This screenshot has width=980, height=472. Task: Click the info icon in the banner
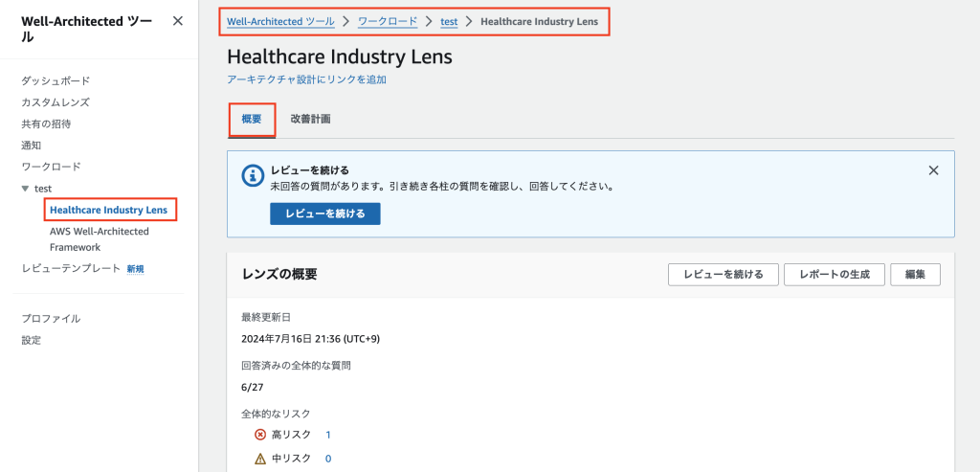coord(252,175)
